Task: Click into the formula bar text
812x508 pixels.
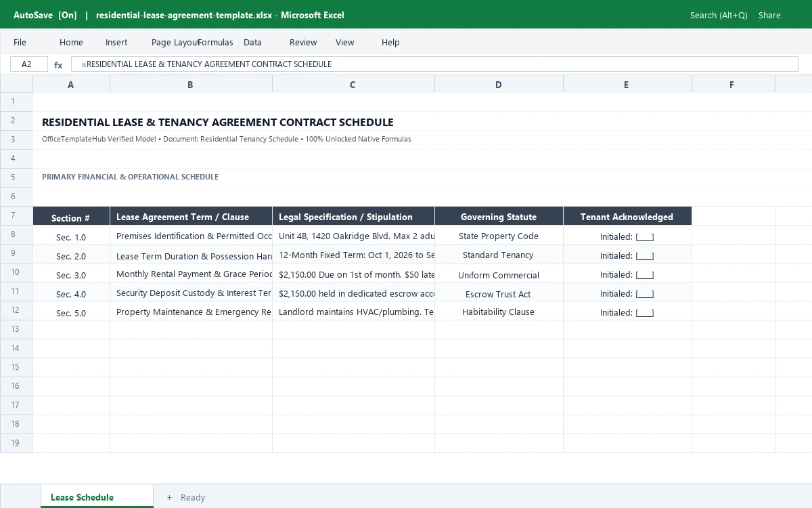Action: (x=434, y=64)
